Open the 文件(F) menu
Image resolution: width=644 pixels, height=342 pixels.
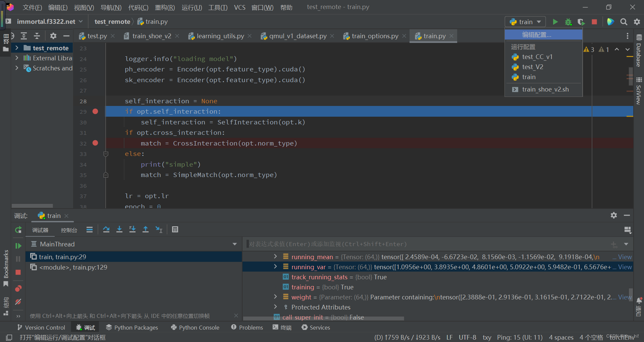tap(32, 7)
